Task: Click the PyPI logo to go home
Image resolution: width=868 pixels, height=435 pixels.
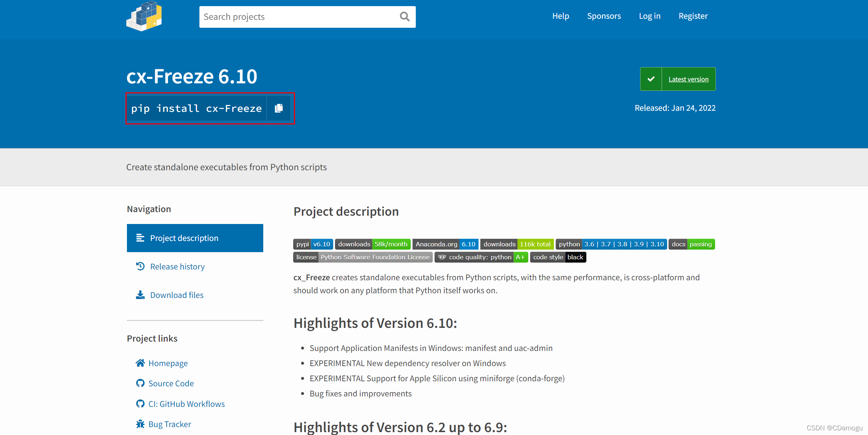Action: click(x=143, y=16)
